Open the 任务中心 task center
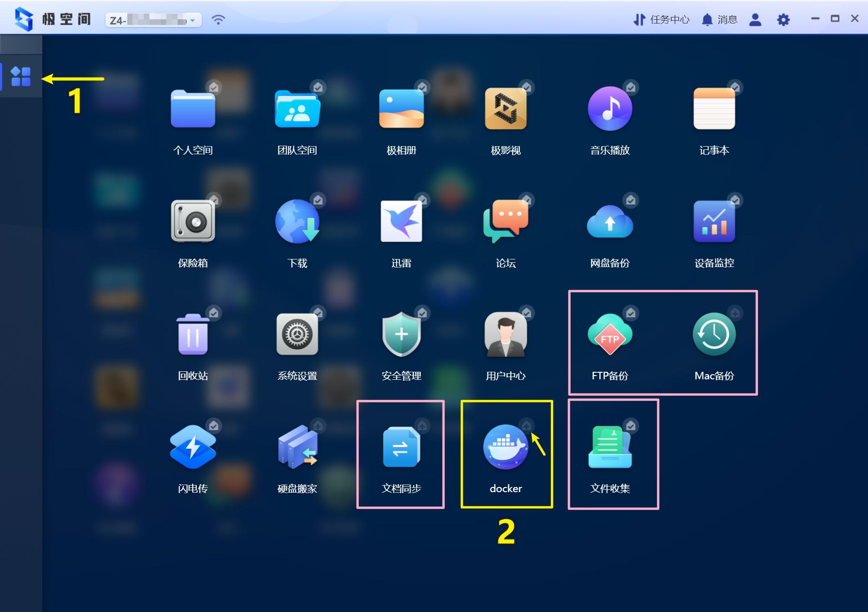Image resolution: width=868 pixels, height=612 pixels. (x=661, y=20)
